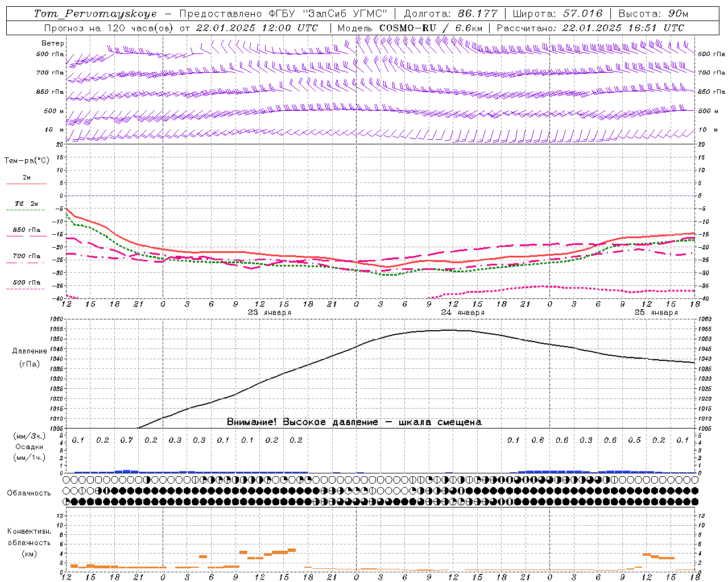Click the Ветер wind panel label
728x582 pixels.
(x=52, y=43)
